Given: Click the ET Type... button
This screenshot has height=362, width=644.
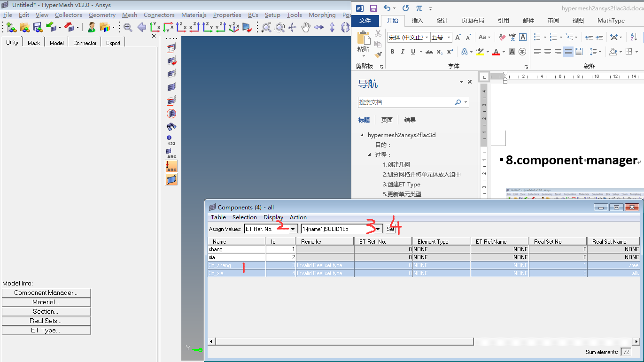Looking at the screenshot, I should (46, 331).
